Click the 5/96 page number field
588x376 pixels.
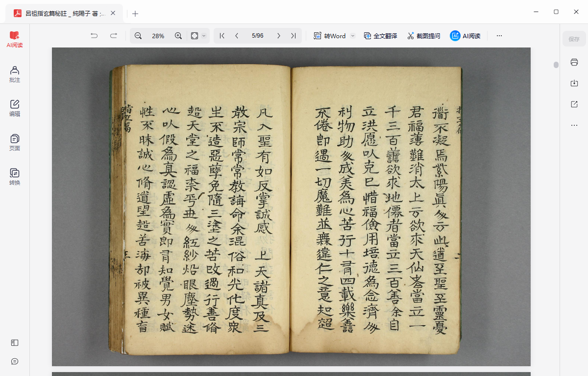[258, 36]
